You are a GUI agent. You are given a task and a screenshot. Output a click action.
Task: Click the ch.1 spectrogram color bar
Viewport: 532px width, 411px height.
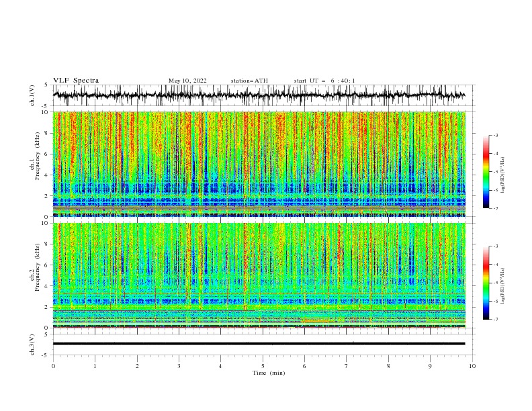pyautogui.click(x=486, y=172)
